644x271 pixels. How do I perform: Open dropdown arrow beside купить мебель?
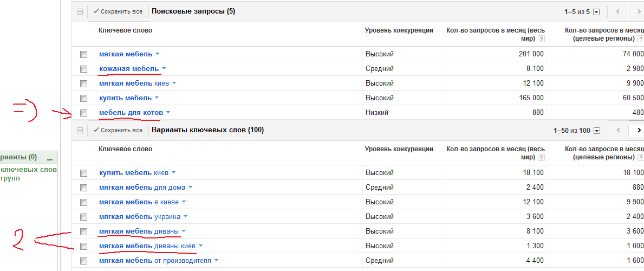[157, 98]
